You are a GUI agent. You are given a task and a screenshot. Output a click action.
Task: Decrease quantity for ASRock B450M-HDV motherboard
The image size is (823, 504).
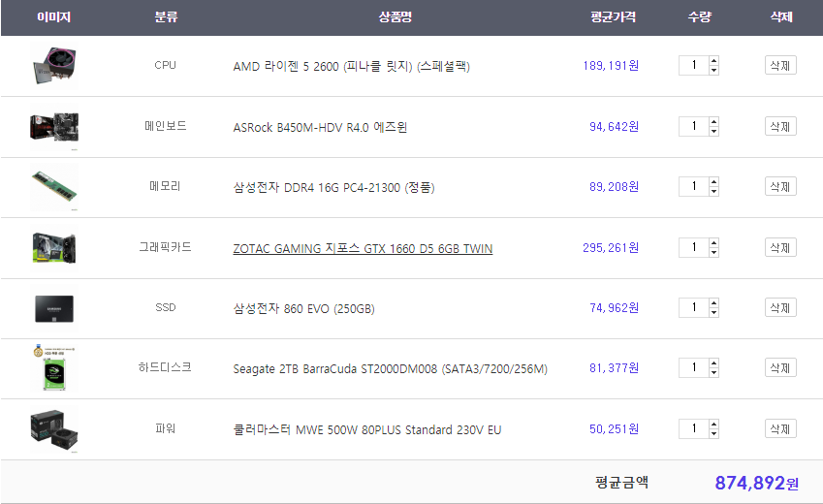click(x=714, y=131)
